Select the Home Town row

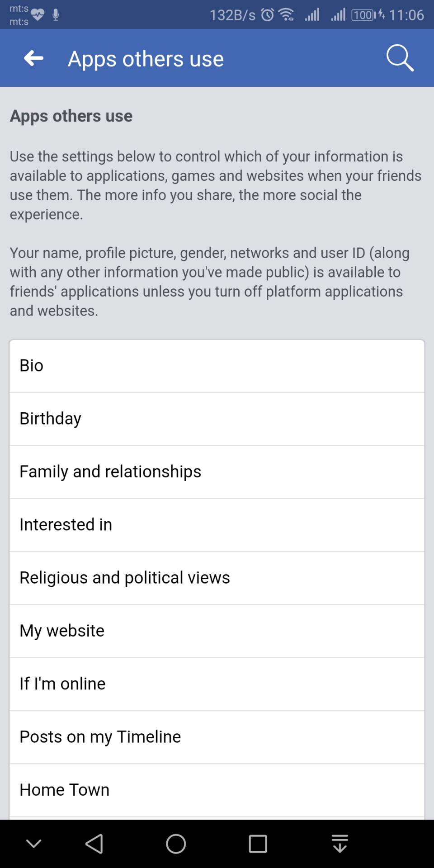[x=217, y=790]
